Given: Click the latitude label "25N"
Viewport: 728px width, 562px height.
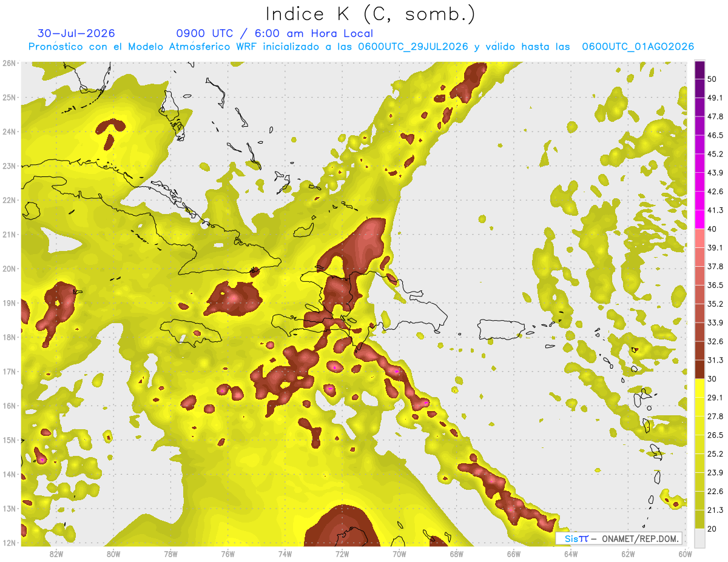Looking at the screenshot, I should 9,98.
